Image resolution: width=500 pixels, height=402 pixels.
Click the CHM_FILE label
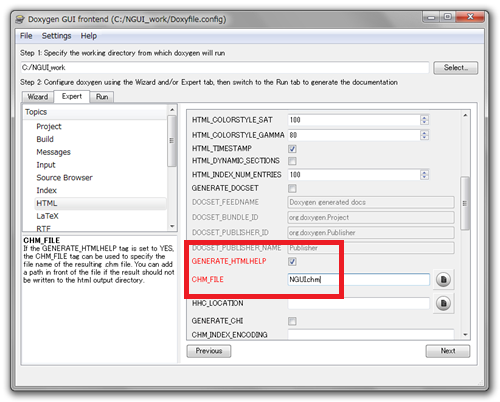[x=207, y=279]
